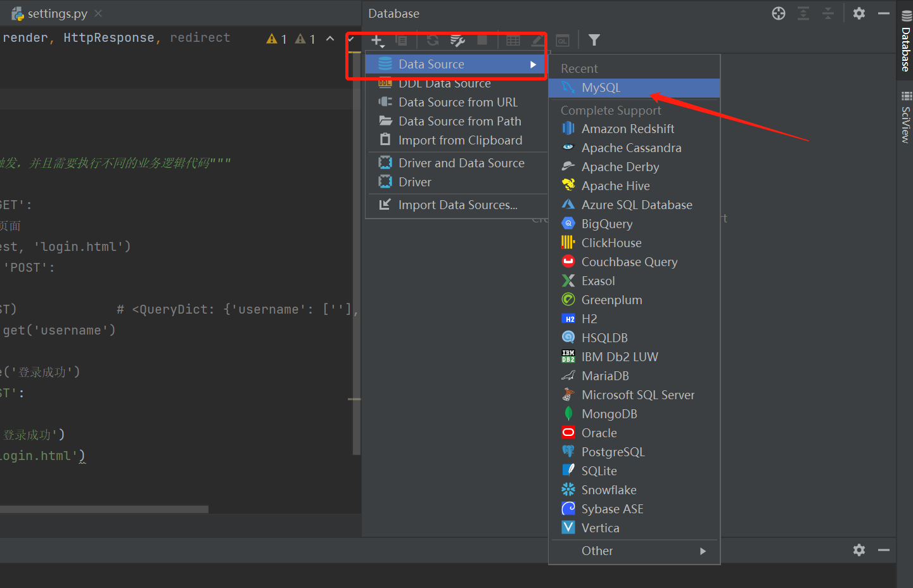Open the Database side tool tab

[x=906, y=41]
